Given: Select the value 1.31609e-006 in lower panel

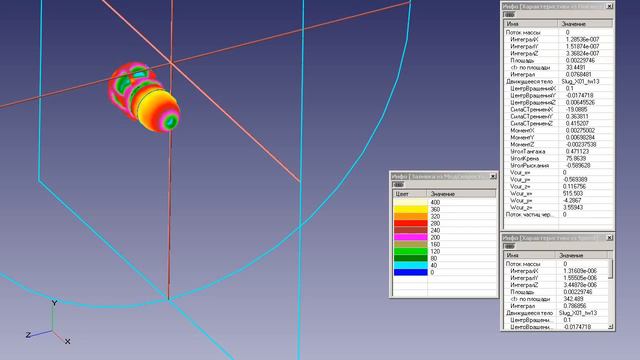Looking at the screenshot, I should (x=580, y=271).
